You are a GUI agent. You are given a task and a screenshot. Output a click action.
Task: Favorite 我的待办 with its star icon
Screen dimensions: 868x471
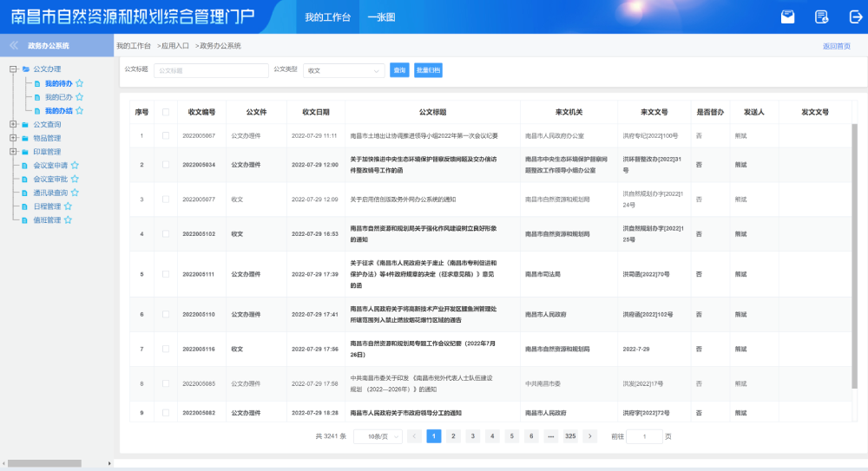80,83
